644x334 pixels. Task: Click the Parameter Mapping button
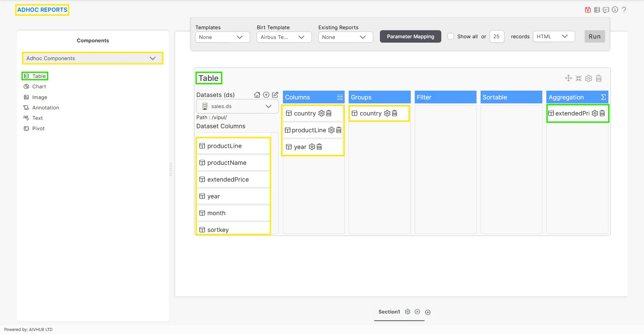click(410, 37)
